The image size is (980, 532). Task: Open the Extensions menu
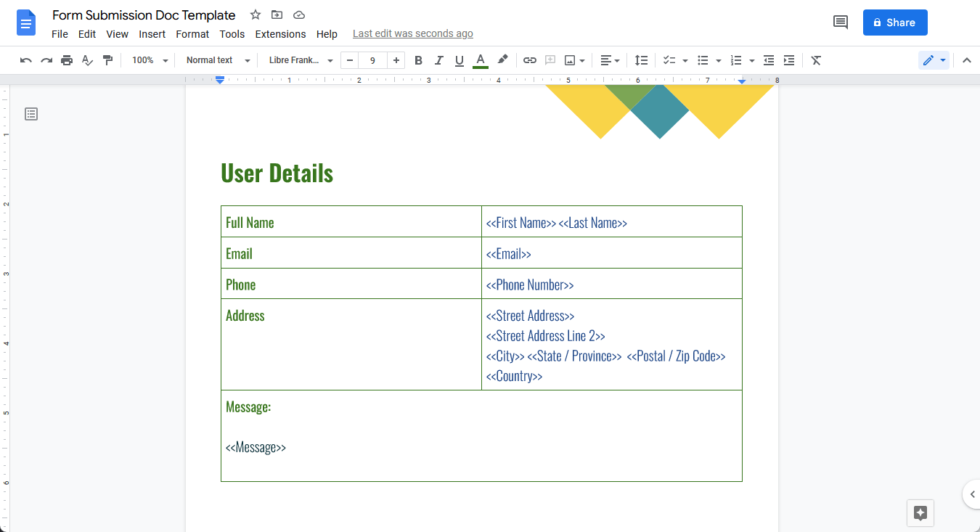(x=280, y=34)
